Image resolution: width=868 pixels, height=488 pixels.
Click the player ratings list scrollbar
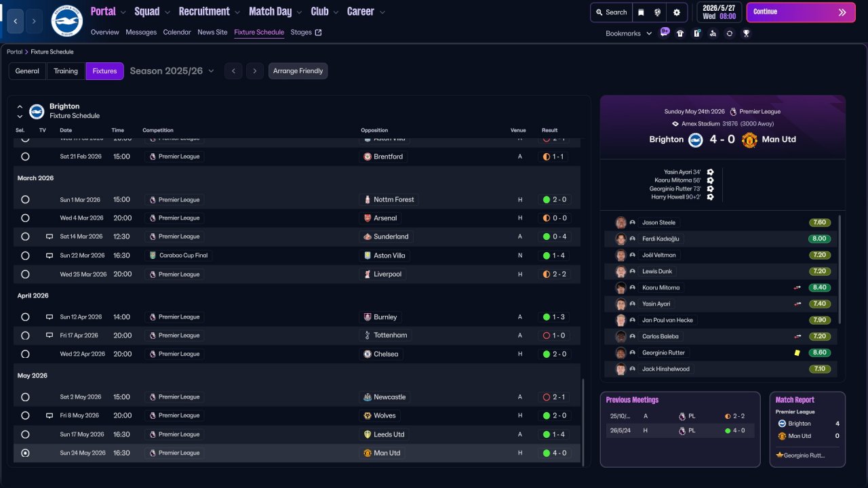coord(840,269)
